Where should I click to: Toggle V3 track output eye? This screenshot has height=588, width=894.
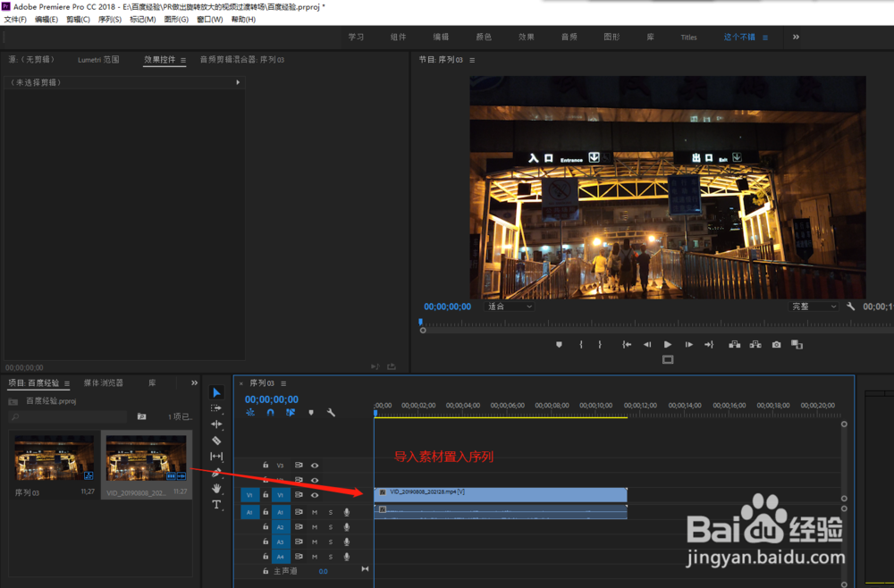click(315, 466)
